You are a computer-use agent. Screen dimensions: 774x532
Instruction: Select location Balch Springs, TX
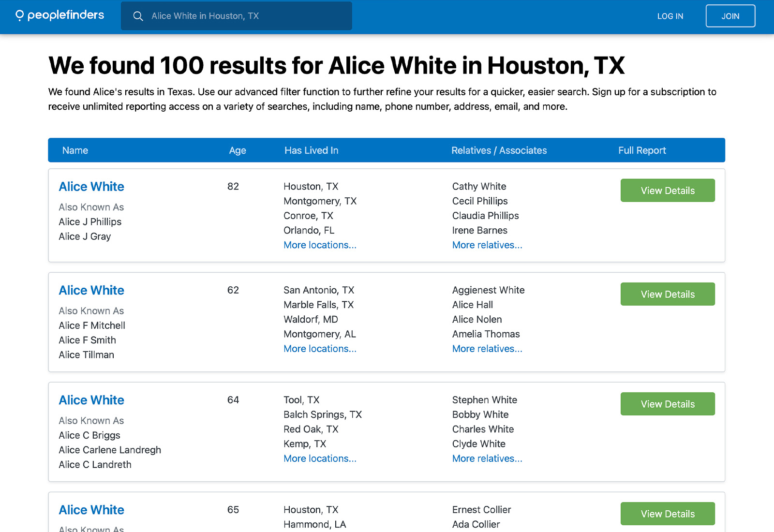tap(323, 414)
